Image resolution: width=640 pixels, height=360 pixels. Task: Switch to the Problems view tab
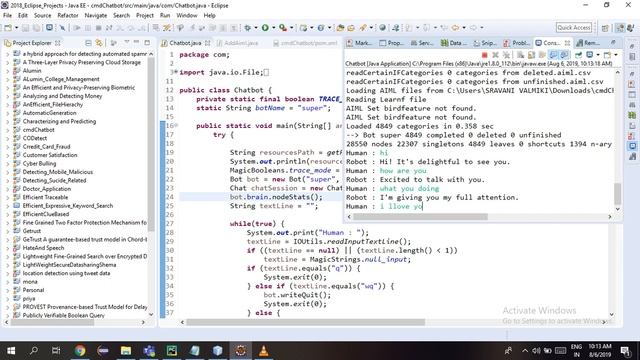pos(517,43)
